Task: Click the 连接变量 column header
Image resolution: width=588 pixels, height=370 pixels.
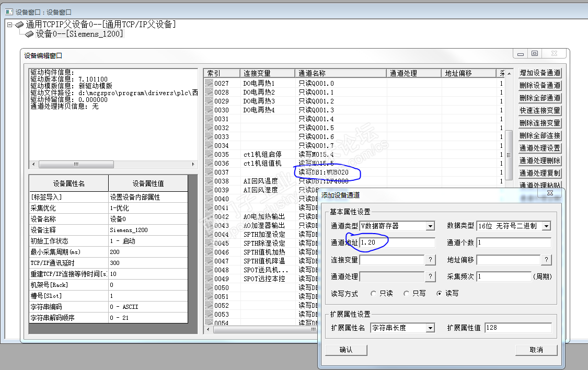Action: [x=268, y=74]
